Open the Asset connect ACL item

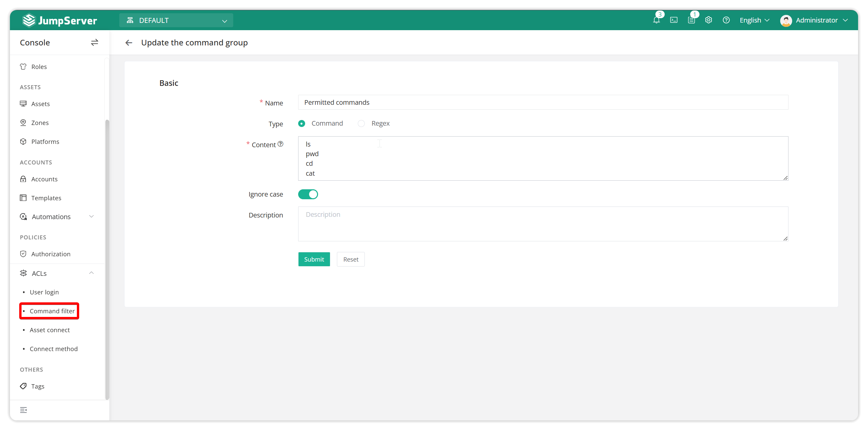(50, 330)
